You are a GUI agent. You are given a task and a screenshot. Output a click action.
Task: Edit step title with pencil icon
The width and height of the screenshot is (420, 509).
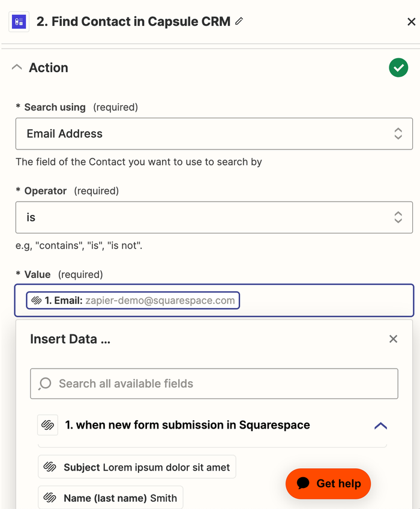coord(239,21)
